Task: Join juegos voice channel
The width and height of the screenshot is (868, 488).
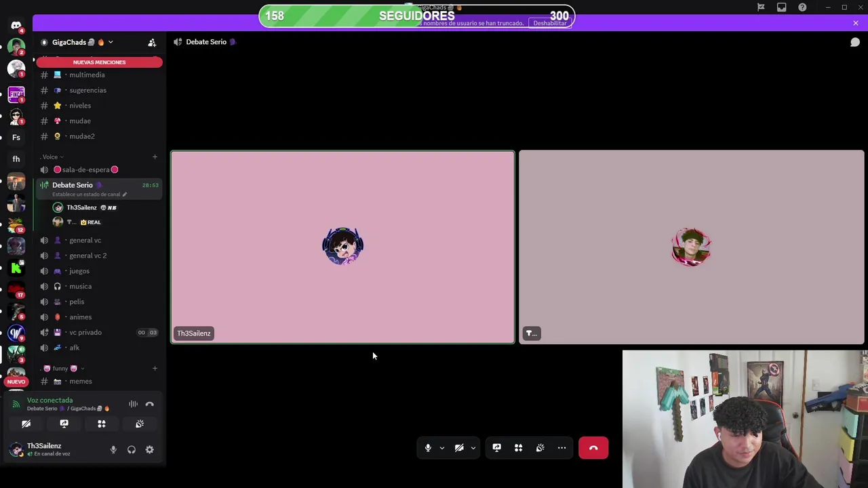Action: [x=99, y=271]
